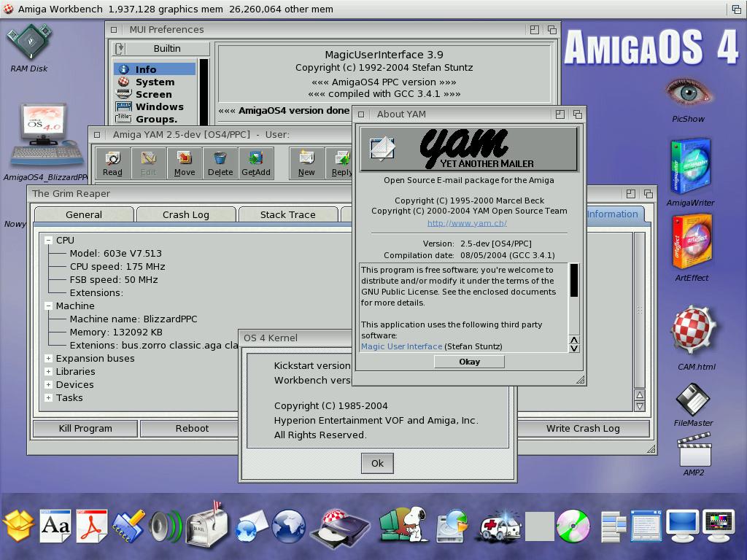Open the ambulance icon in dock
This screenshot has height=560, width=747.
[x=499, y=527]
